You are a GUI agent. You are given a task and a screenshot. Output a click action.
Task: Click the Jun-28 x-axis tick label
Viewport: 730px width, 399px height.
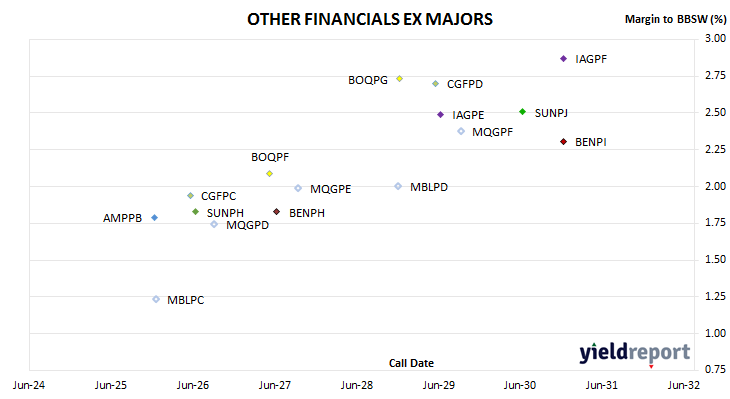(x=357, y=385)
